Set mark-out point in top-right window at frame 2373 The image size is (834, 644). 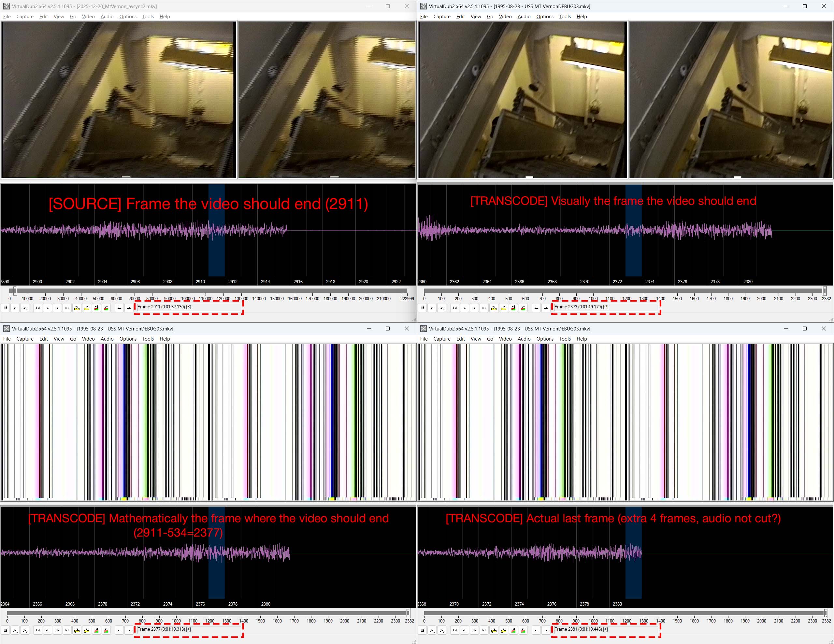546,308
